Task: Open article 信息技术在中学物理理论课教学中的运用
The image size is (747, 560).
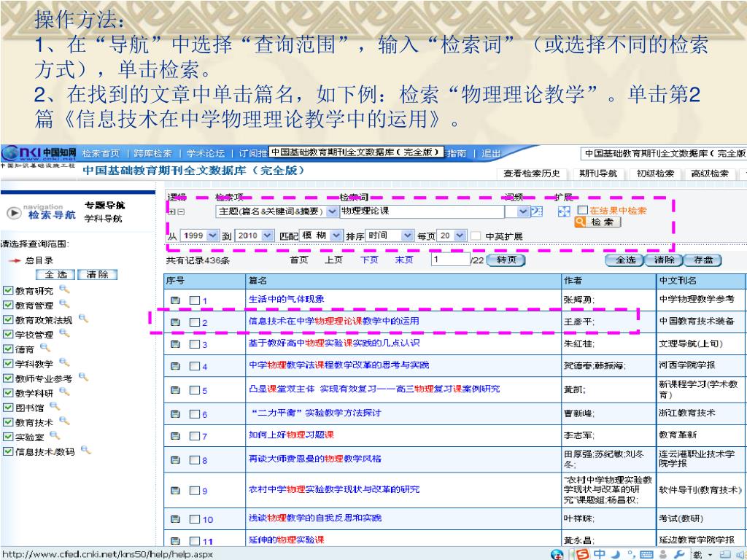Action: click(334, 321)
